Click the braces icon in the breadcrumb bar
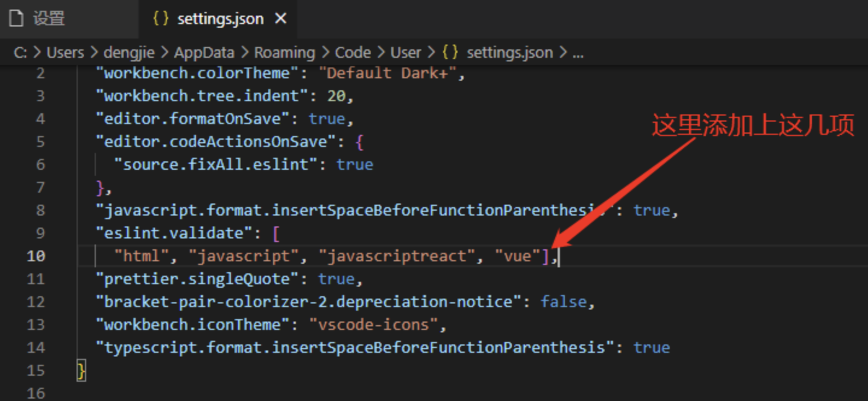The image size is (868, 401). click(x=450, y=53)
